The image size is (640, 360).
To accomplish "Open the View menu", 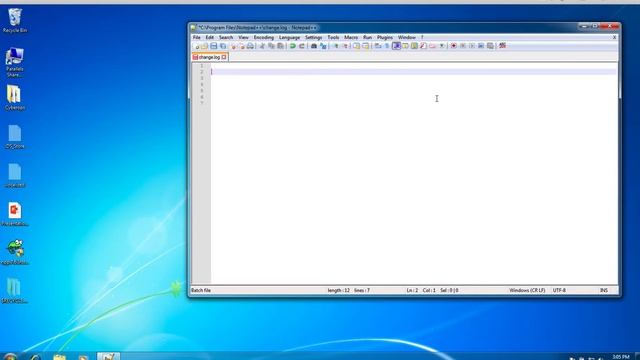I will coord(243,38).
